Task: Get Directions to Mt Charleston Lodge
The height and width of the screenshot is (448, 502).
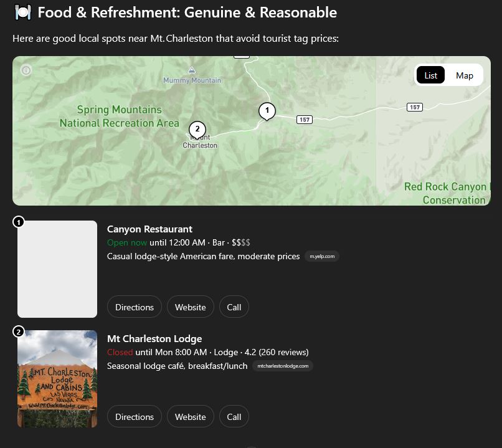Action: [x=135, y=416]
